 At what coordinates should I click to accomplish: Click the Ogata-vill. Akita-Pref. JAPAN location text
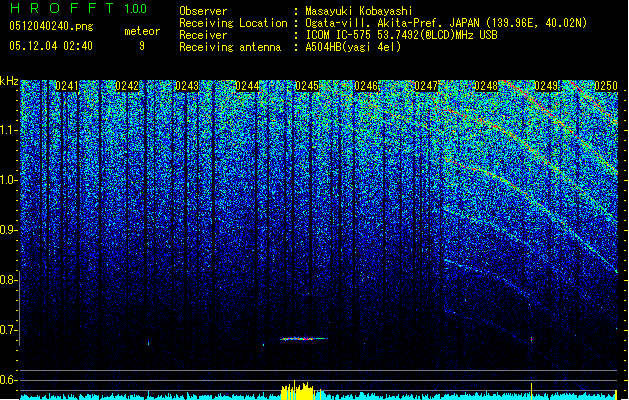[446, 23]
